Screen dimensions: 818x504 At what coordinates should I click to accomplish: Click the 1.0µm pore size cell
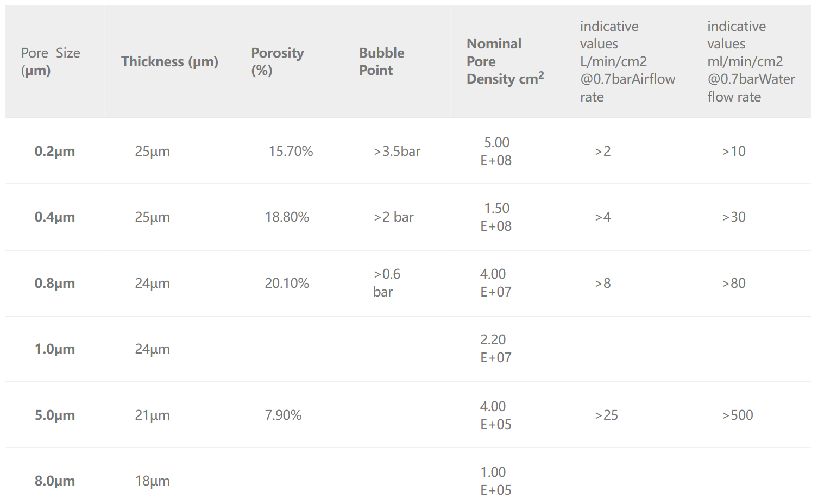click(x=55, y=349)
